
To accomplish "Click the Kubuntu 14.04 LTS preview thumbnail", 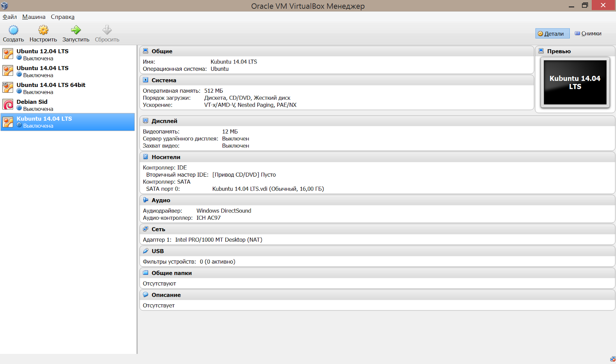I will tap(575, 82).
